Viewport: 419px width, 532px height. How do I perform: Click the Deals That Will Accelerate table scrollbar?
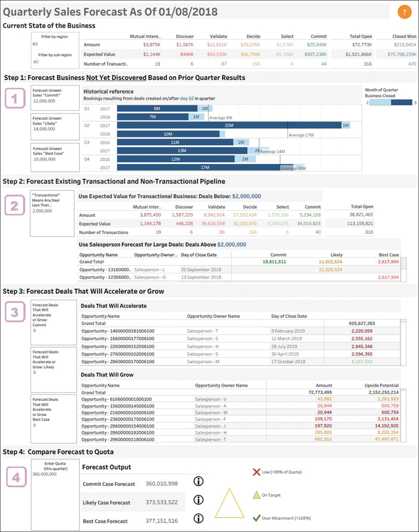coord(403,342)
